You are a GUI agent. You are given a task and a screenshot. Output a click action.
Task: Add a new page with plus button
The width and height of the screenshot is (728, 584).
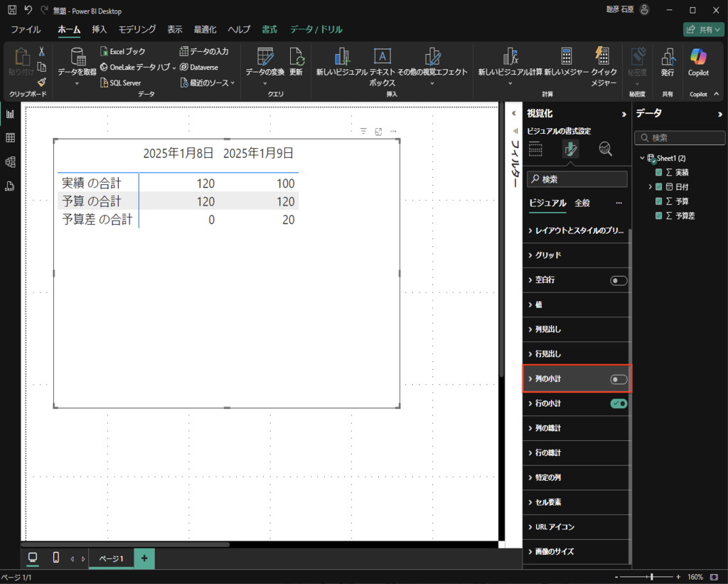[x=144, y=558]
